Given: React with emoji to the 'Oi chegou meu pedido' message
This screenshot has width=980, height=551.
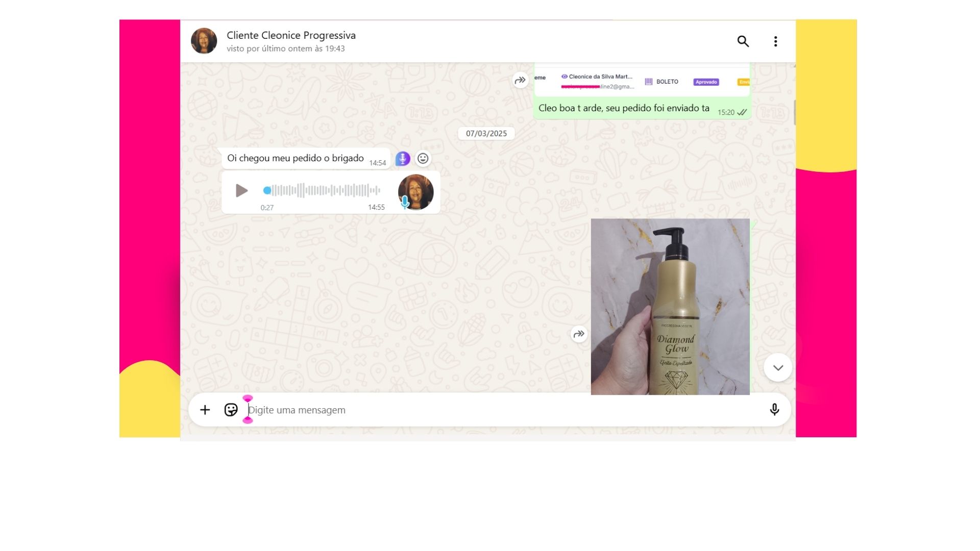Looking at the screenshot, I should [423, 159].
